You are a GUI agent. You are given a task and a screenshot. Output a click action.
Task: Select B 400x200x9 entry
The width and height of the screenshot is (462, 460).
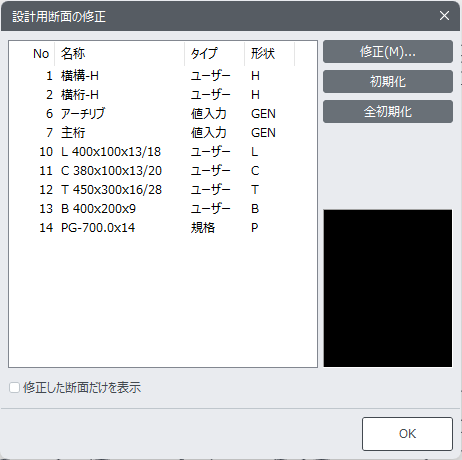tap(163, 209)
